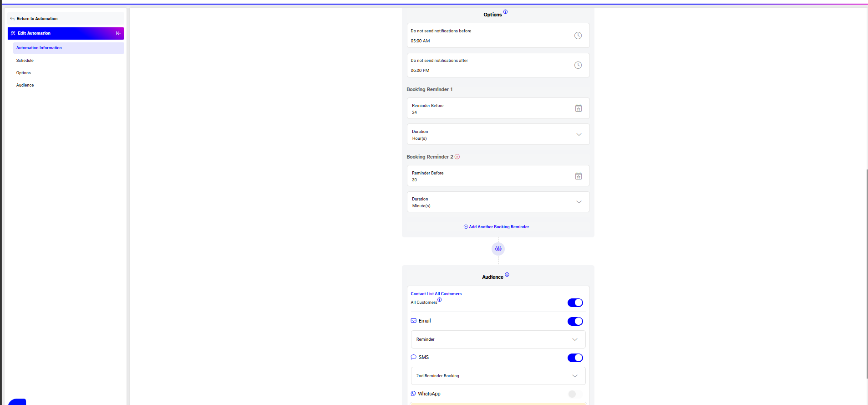Click Return to Automation
The width and height of the screenshot is (868, 405).
pyautogui.click(x=37, y=19)
